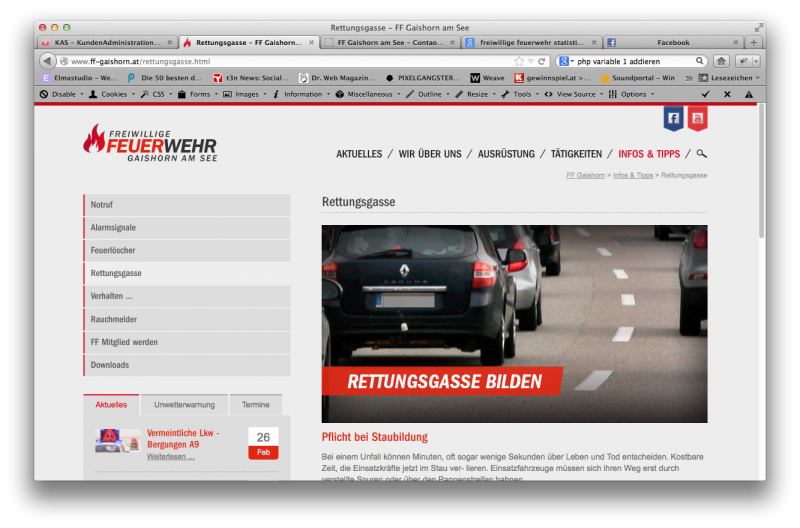Viewport: 800px width, 528px height.
Task: Open the Resize dropdown menu
Action: tap(475, 94)
